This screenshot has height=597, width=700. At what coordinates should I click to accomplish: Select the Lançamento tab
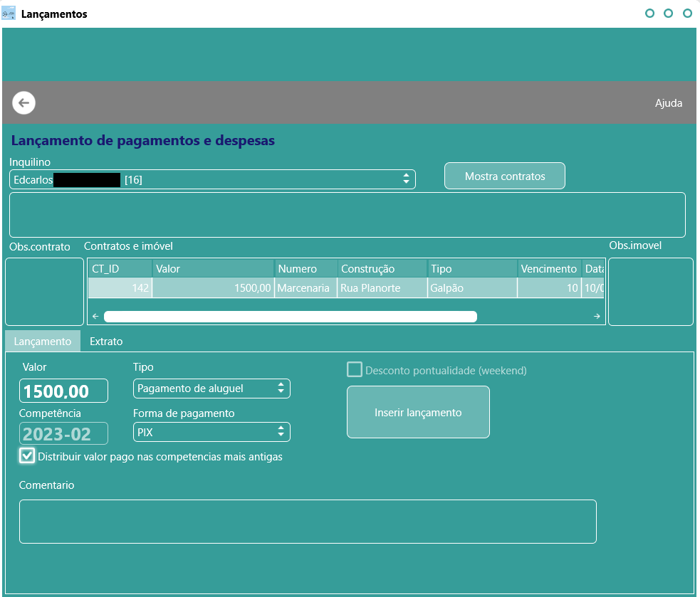43,342
